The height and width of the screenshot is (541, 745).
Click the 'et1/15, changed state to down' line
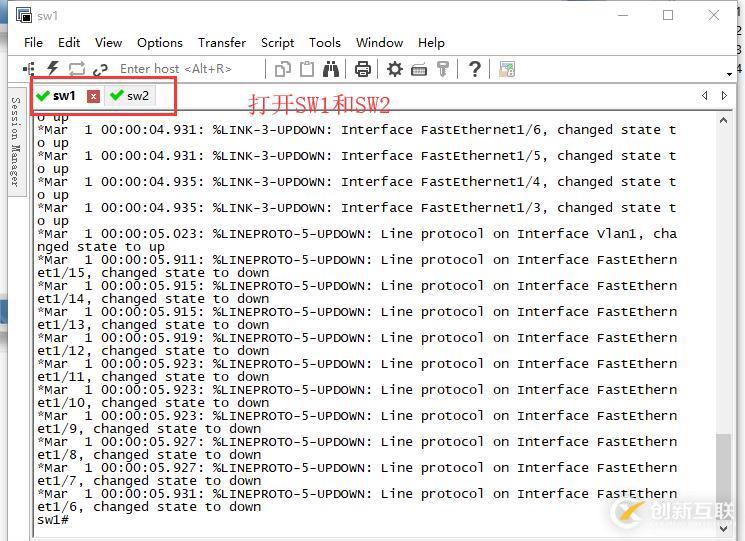click(153, 273)
